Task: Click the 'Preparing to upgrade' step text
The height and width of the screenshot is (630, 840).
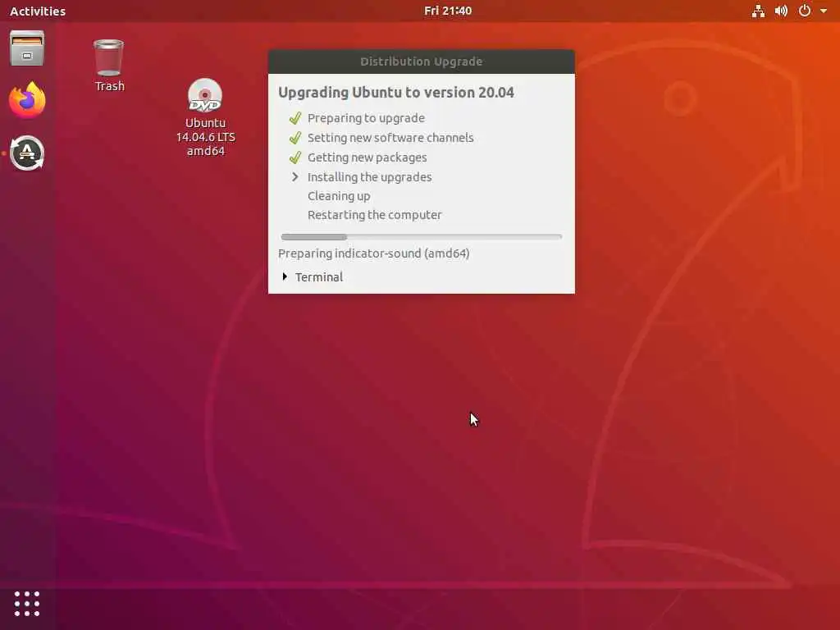Action: 366,118
